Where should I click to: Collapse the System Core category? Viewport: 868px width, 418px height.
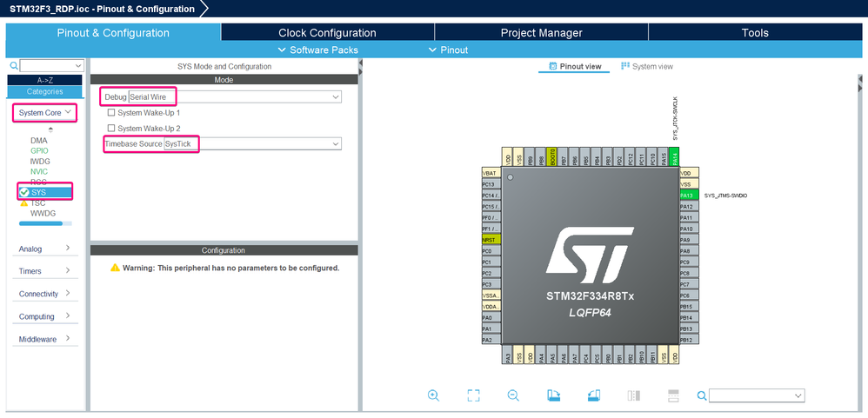[45, 112]
